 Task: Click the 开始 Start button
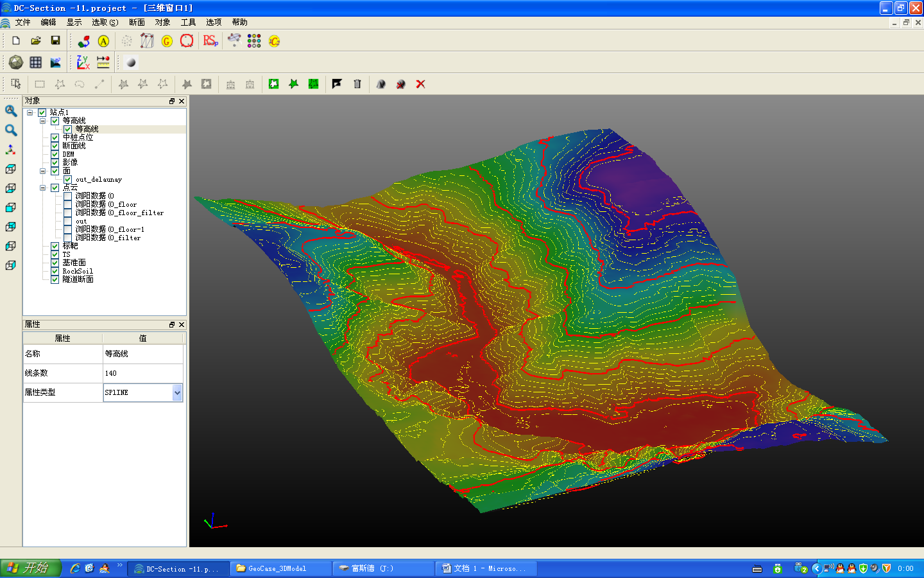[x=30, y=568]
